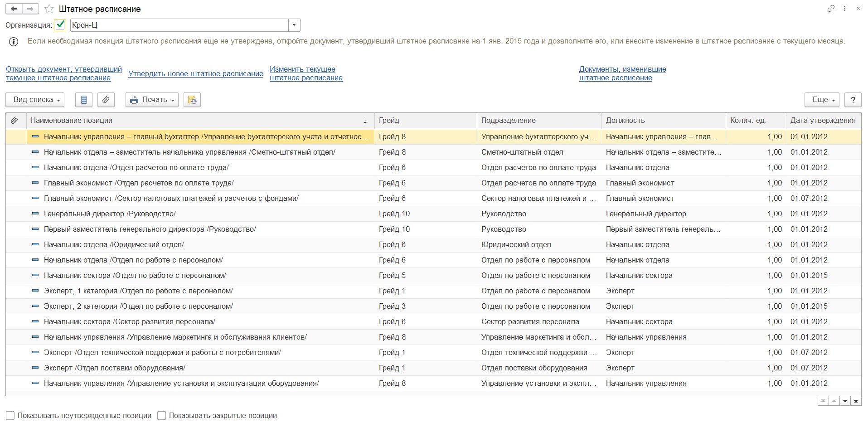Viewport: 868px width, 423px height.
Task: Click Грейд 5 cell of Начальник сектора row
Action: coord(426,275)
